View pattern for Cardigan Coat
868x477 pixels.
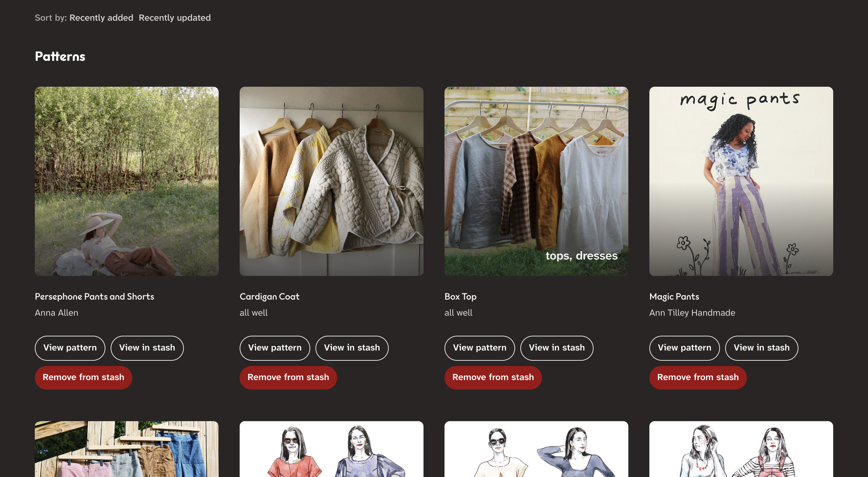275,348
